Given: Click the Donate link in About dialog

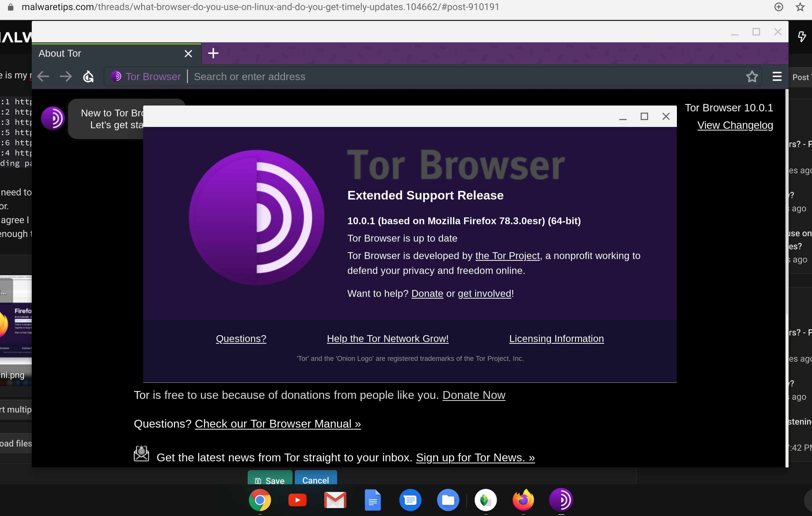Looking at the screenshot, I should (x=427, y=293).
